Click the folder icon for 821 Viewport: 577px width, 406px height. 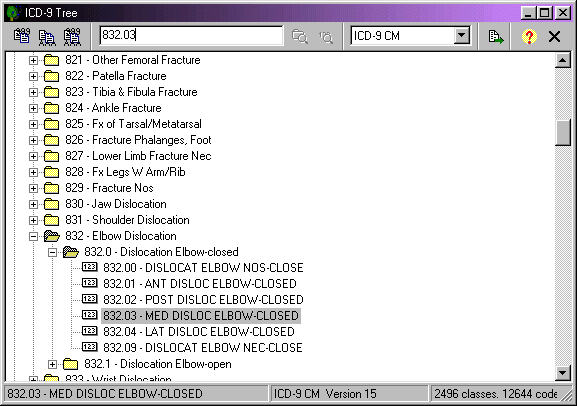51,60
